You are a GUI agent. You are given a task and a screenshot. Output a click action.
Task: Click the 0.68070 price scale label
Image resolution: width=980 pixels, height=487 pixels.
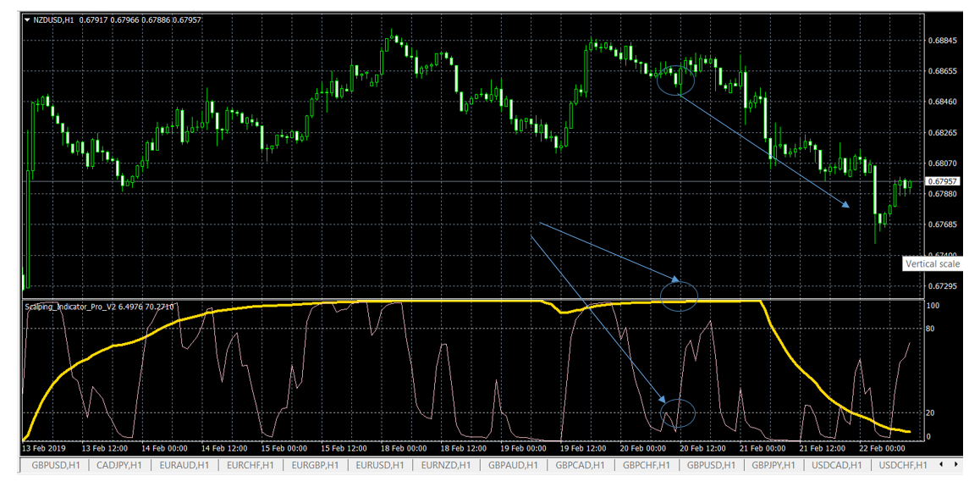pyautogui.click(x=942, y=163)
